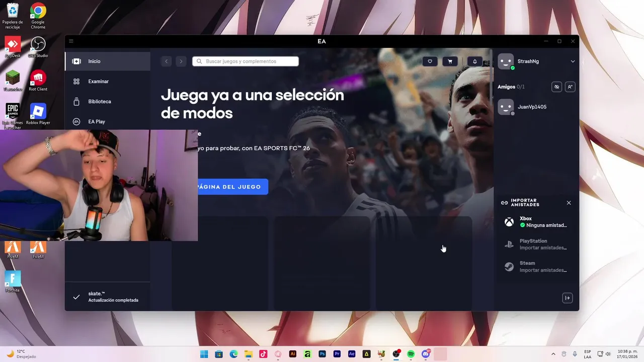This screenshot has width=644, height=362.
Task: Close the Importar Amistades panel
Action: coord(569,203)
